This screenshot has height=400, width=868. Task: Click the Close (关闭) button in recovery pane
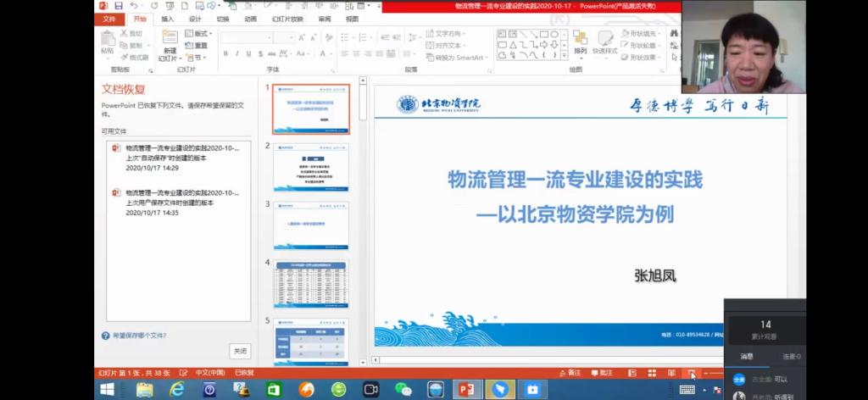[240, 351]
